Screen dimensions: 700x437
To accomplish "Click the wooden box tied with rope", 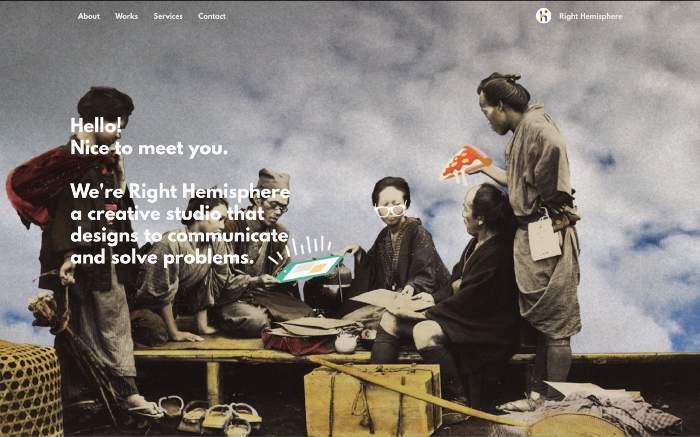I will pyautogui.click(x=372, y=400).
